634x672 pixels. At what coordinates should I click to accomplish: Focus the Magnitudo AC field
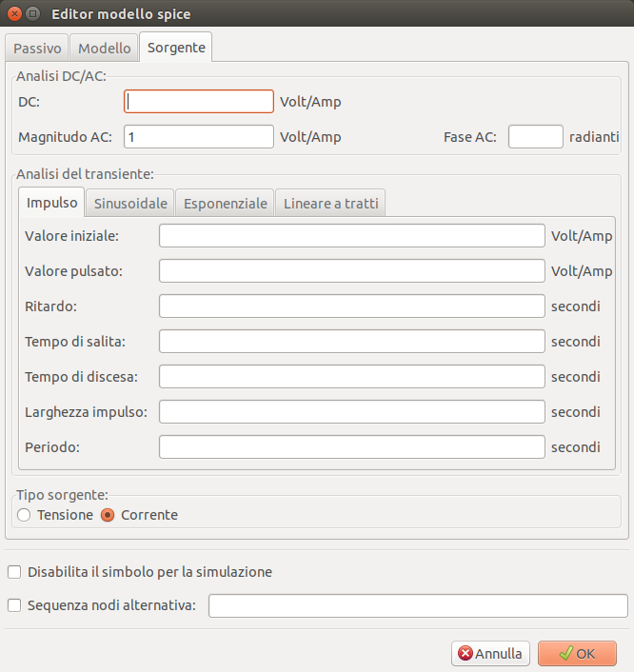199,137
